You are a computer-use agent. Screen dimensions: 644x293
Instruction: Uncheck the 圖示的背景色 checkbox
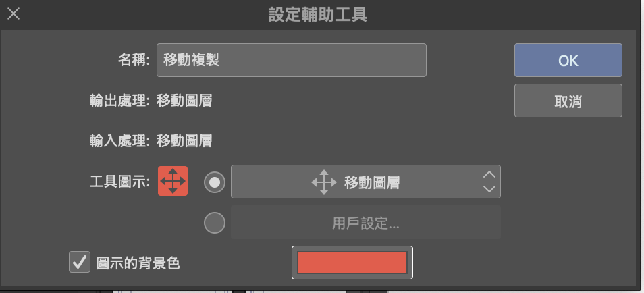coord(80,262)
